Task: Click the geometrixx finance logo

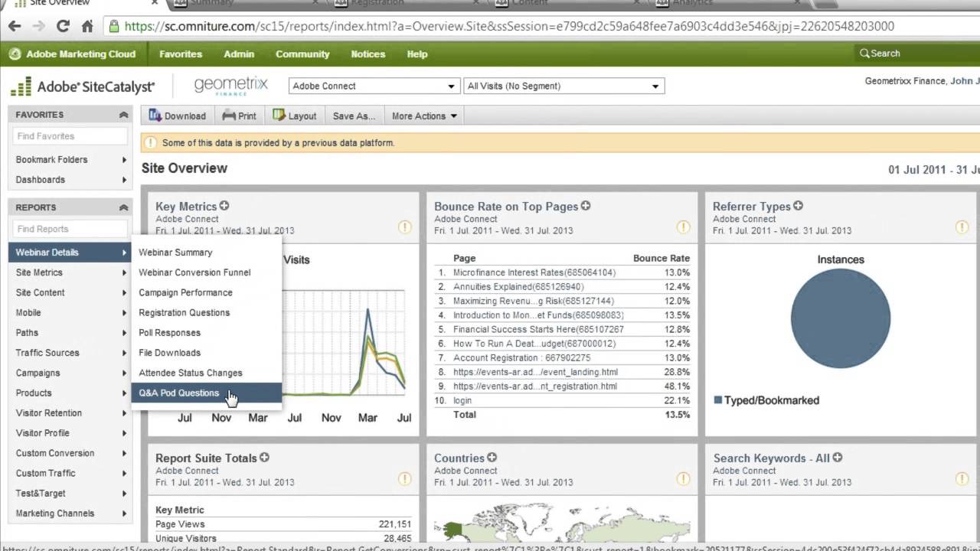Action: coord(230,86)
